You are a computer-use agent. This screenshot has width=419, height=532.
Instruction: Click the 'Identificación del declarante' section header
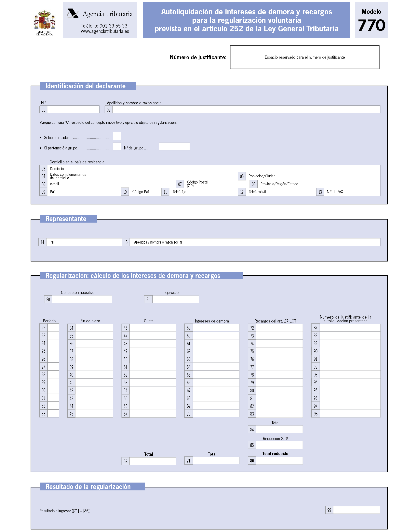coord(88,86)
